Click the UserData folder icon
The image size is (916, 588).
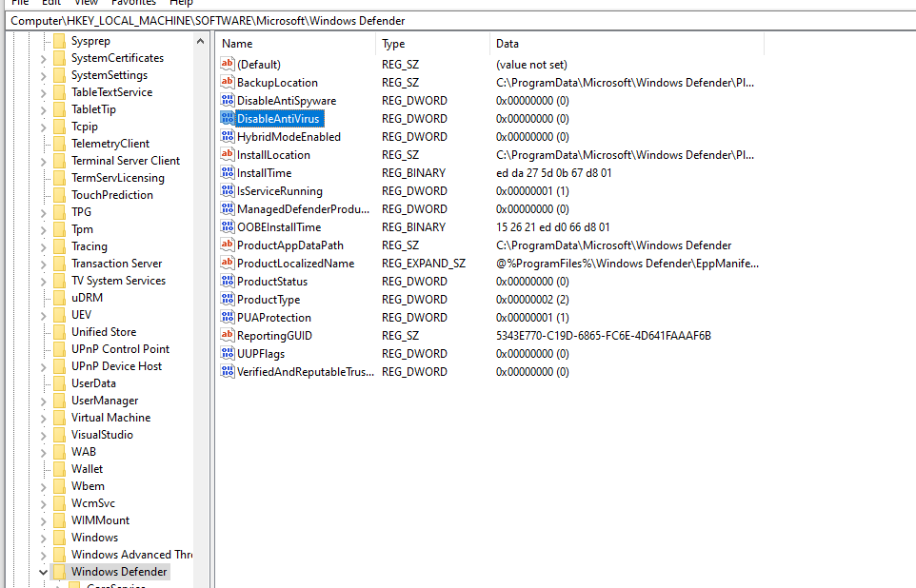tap(59, 383)
